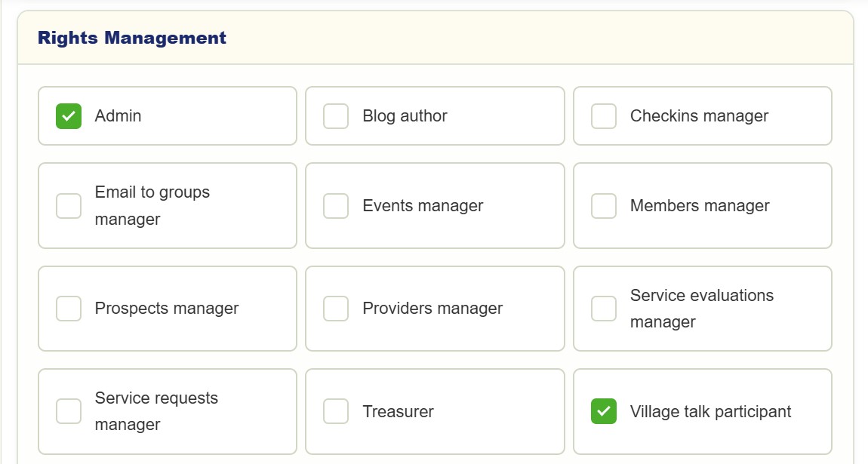Image resolution: width=868 pixels, height=464 pixels.
Task: Uncheck the Admin checkbox
Action: click(x=69, y=116)
